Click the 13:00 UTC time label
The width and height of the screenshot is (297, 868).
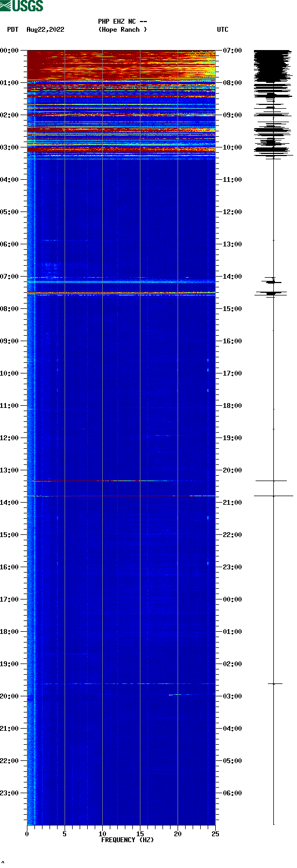click(x=232, y=244)
